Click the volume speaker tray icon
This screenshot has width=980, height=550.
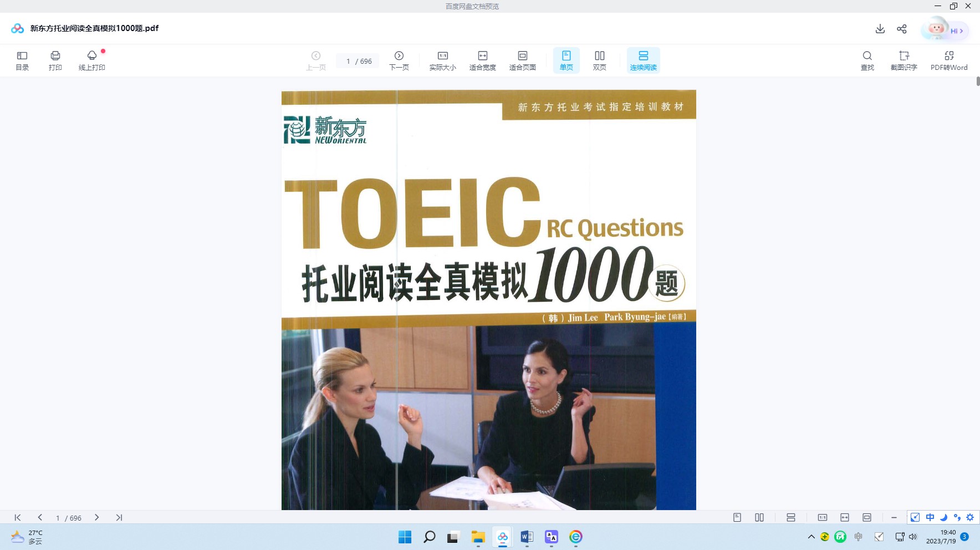point(913,537)
